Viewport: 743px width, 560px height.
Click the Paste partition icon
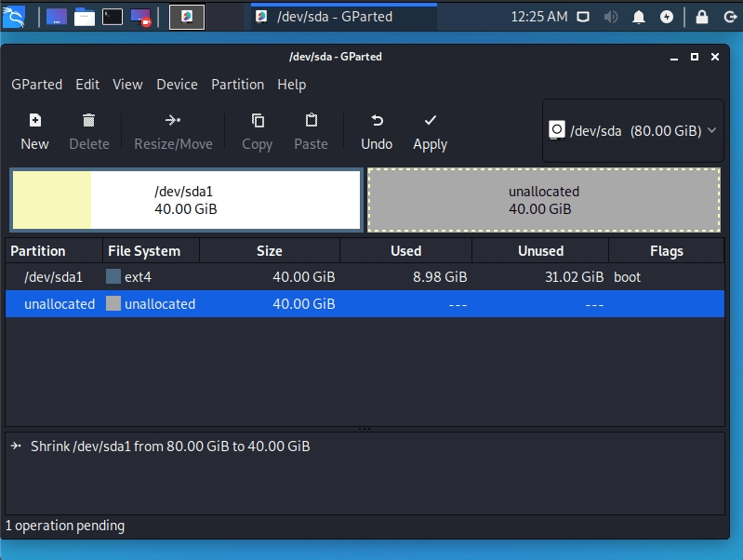[x=312, y=121]
